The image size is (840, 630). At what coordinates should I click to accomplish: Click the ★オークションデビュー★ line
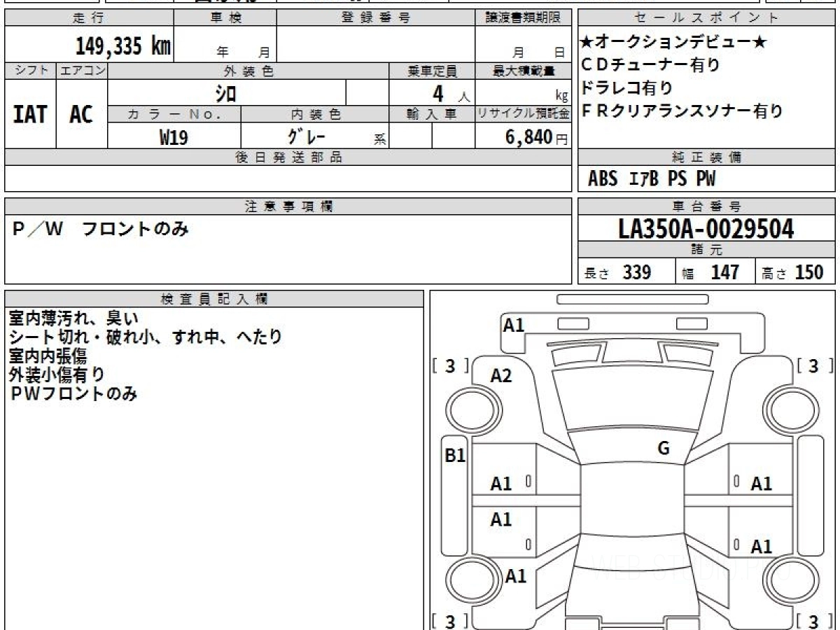(x=673, y=43)
